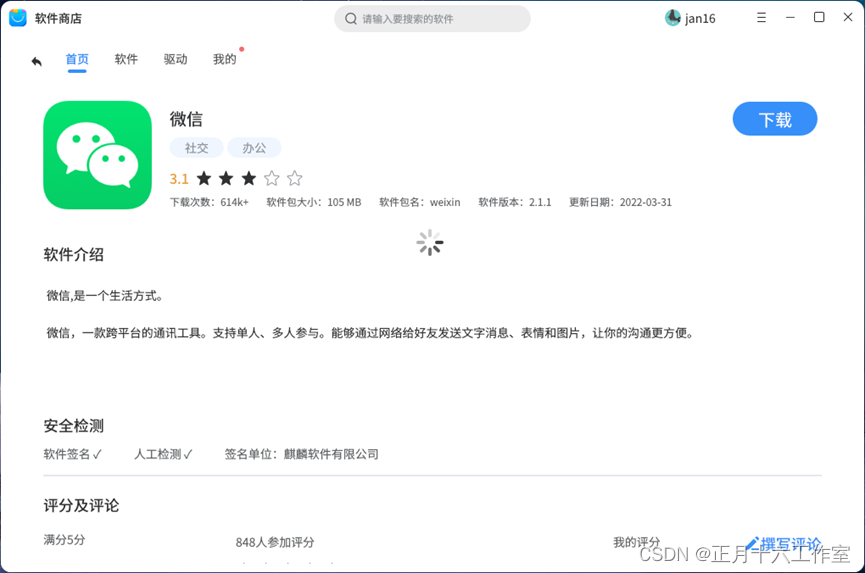
Task: Click 我的评分 label
Action: click(x=637, y=542)
